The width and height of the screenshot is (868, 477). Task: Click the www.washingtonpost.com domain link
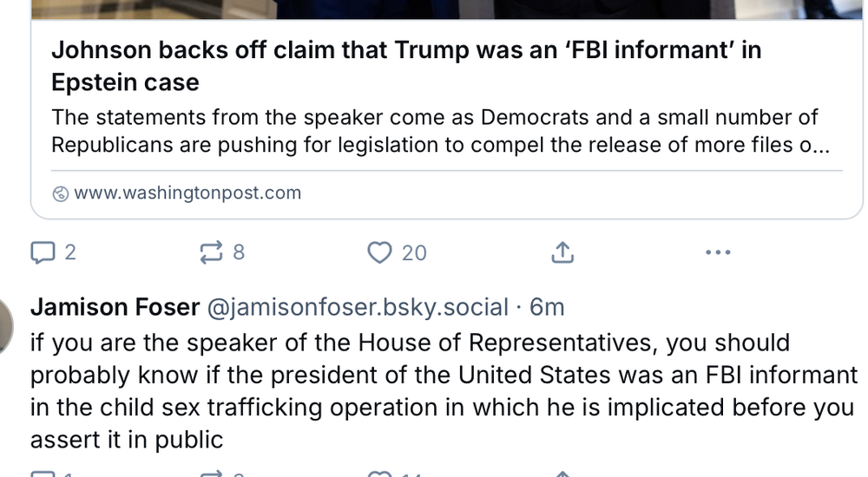click(x=187, y=193)
